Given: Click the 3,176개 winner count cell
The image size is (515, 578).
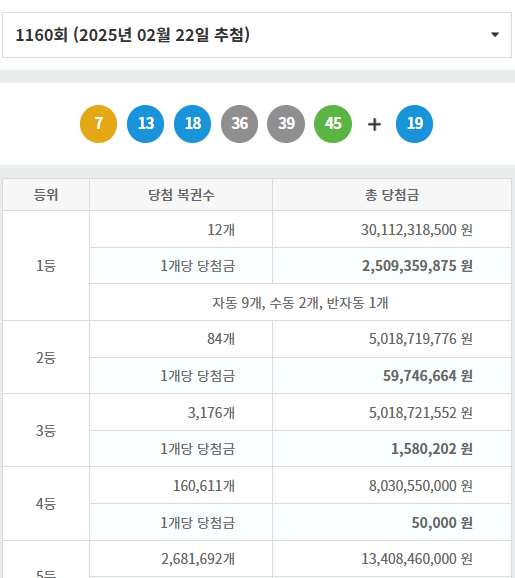Looking at the screenshot, I should 181,412.
